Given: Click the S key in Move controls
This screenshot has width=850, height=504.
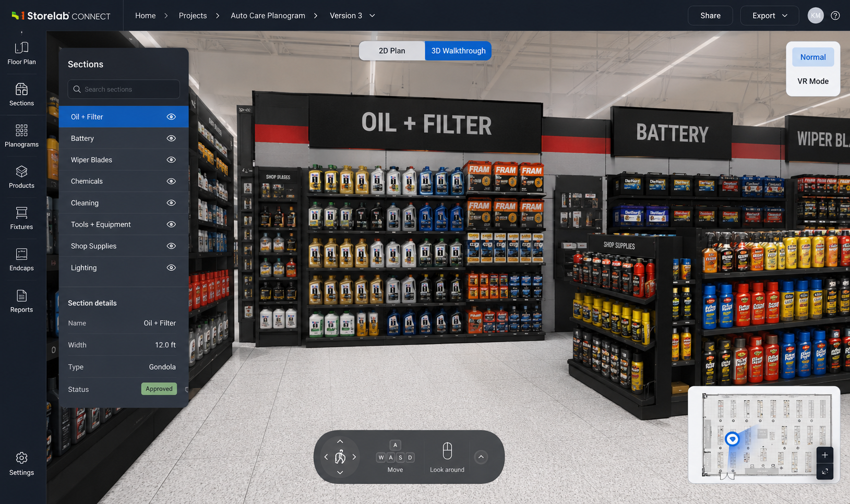Looking at the screenshot, I should (x=400, y=458).
